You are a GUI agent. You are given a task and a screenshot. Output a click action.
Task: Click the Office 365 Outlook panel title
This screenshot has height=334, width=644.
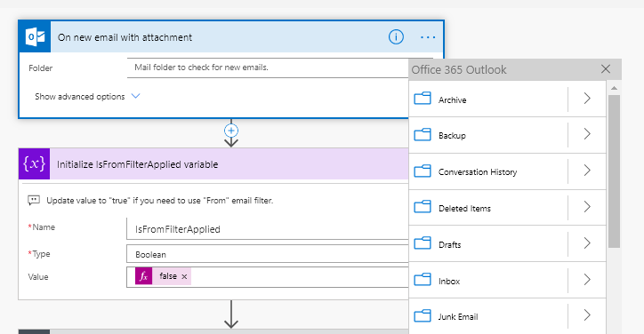[459, 70]
